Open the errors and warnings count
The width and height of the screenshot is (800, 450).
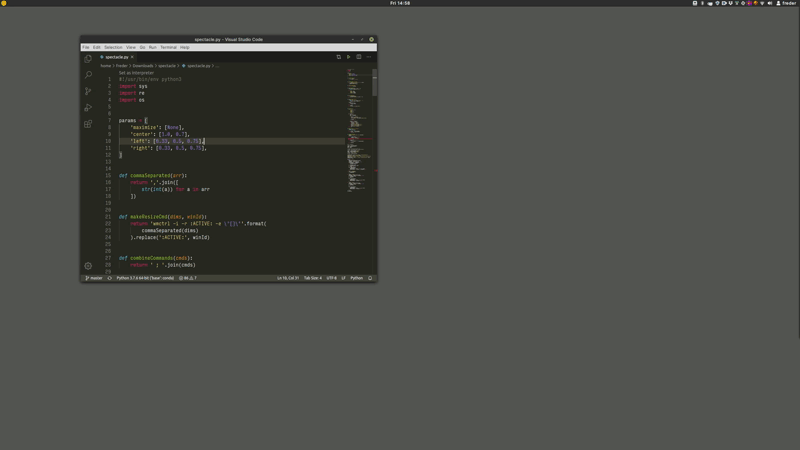188,278
